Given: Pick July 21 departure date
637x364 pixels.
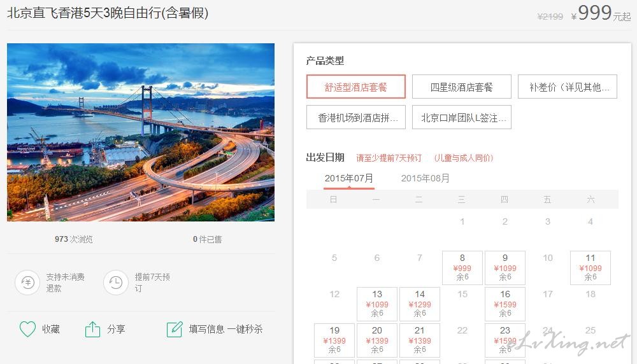Looking at the screenshot, I should (x=420, y=340).
